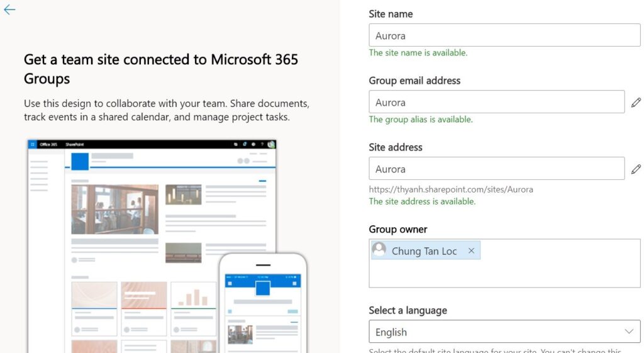
Task: Click the 'Site name' label
Action: (391, 14)
